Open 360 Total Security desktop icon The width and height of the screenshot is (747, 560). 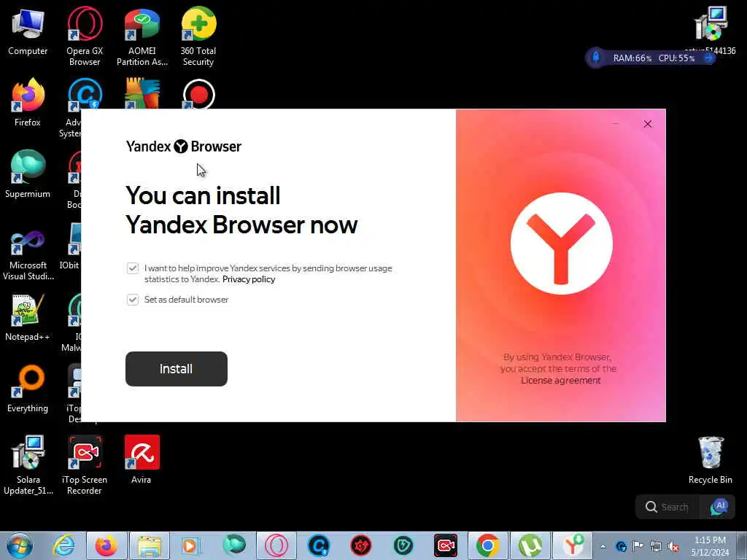[x=198, y=36]
